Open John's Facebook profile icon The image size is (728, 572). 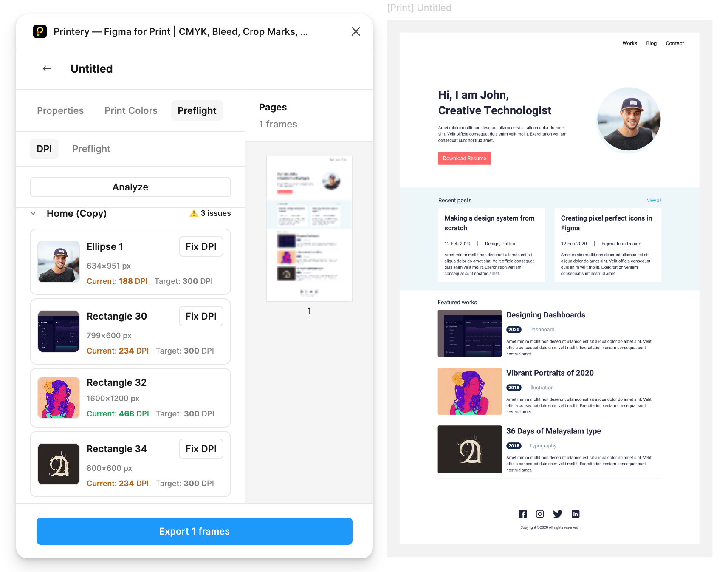(x=523, y=514)
